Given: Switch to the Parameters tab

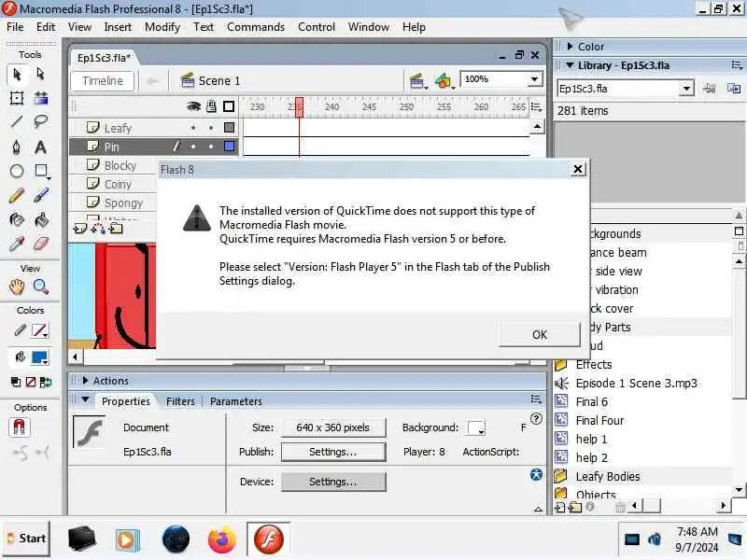Looking at the screenshot, I should coord(236,401).
